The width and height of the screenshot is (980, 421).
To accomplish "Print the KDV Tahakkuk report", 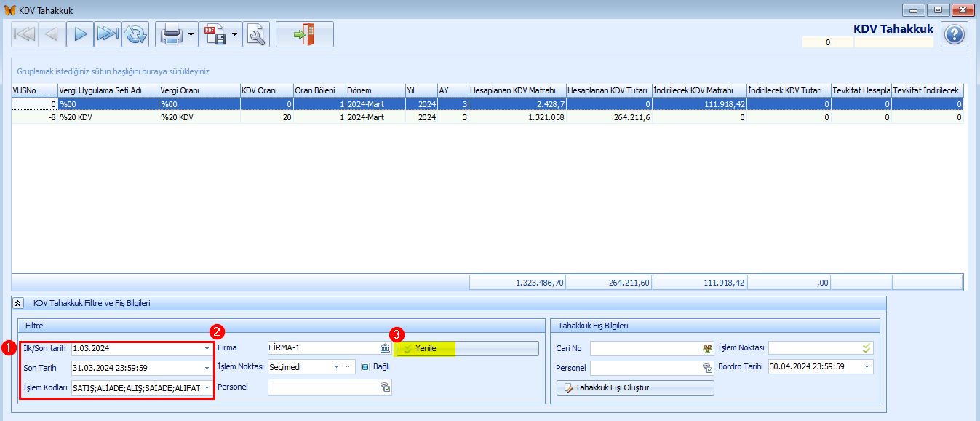I will [170, 34].
